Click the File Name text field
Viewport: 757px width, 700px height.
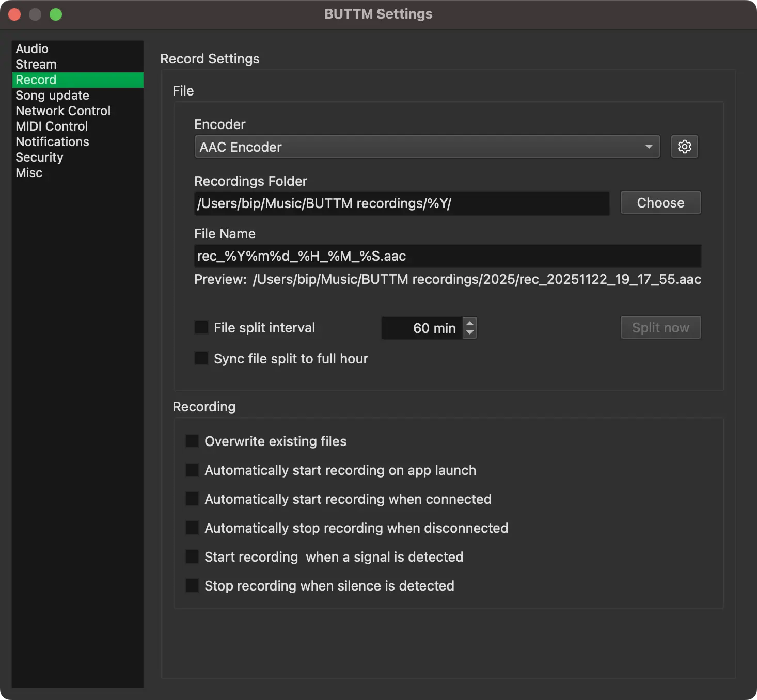point(447,256)
